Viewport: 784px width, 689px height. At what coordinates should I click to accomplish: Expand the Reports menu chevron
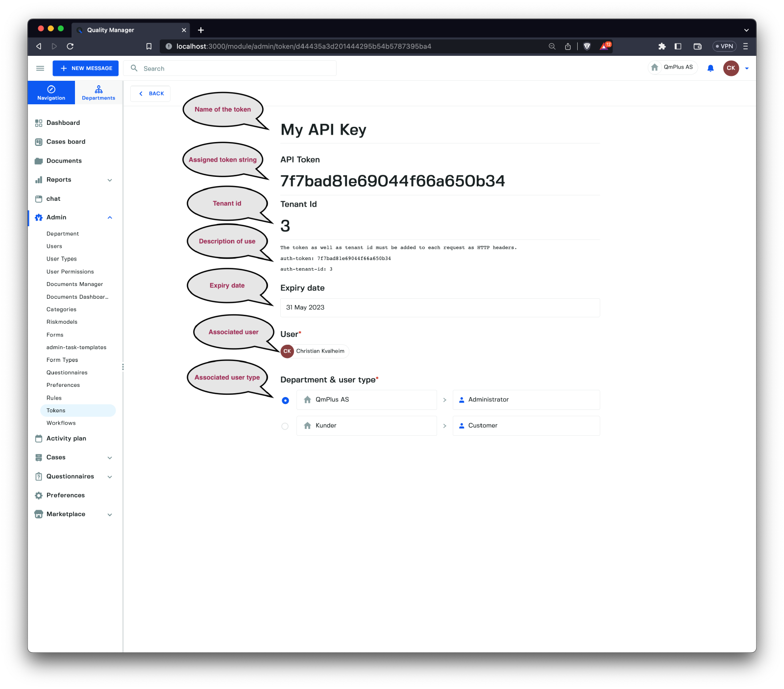click(x=110, y=180)
